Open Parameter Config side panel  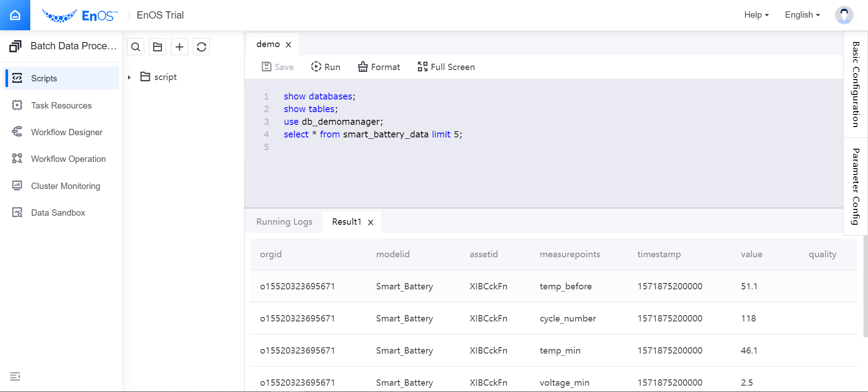pyautogui.click(x=855, y=186)
